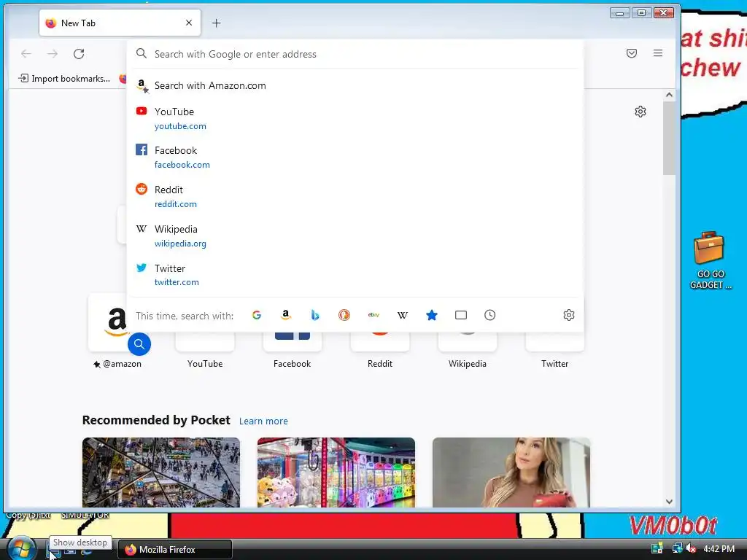This screenshot has height=560, width=747.
Task: Click Import bookmarks in the bookmarks toolbar
Action: [x=64, y=79]
